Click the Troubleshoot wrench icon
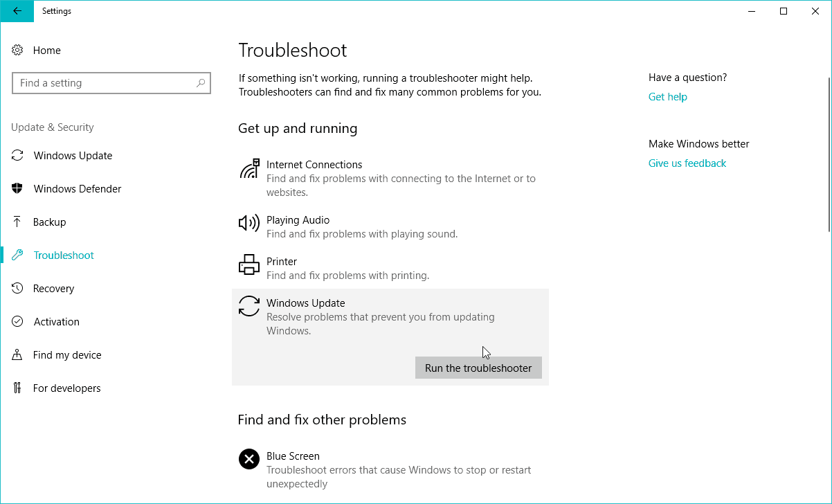 (x=18, y=255)
